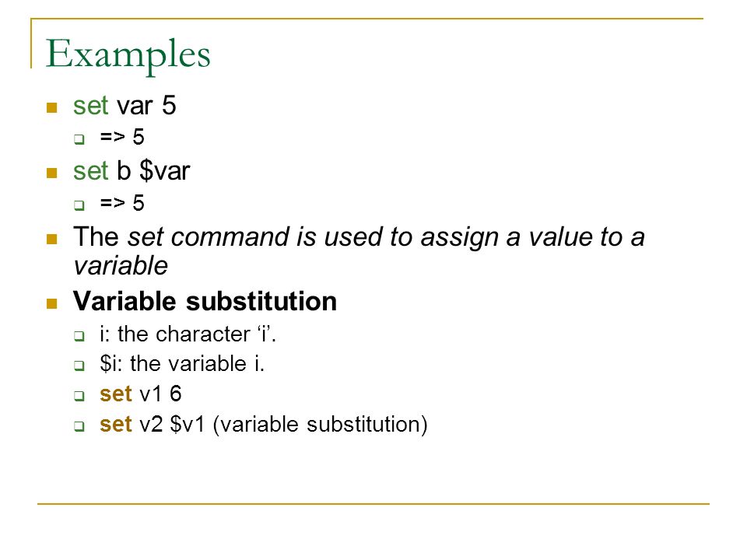
Task: Click the hollow bullet before 'i: the character'
Action: pos(79,336)
